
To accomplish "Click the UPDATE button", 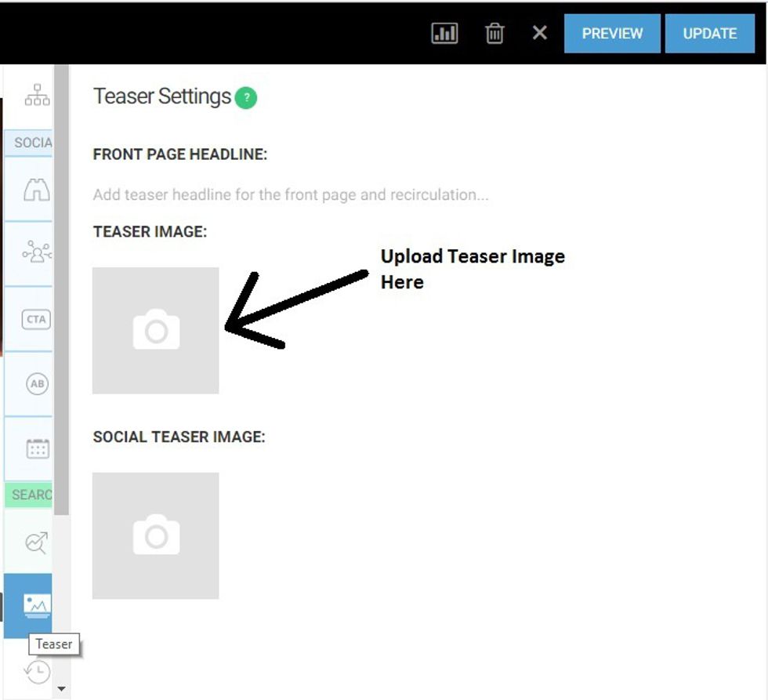I will [710, 34].
